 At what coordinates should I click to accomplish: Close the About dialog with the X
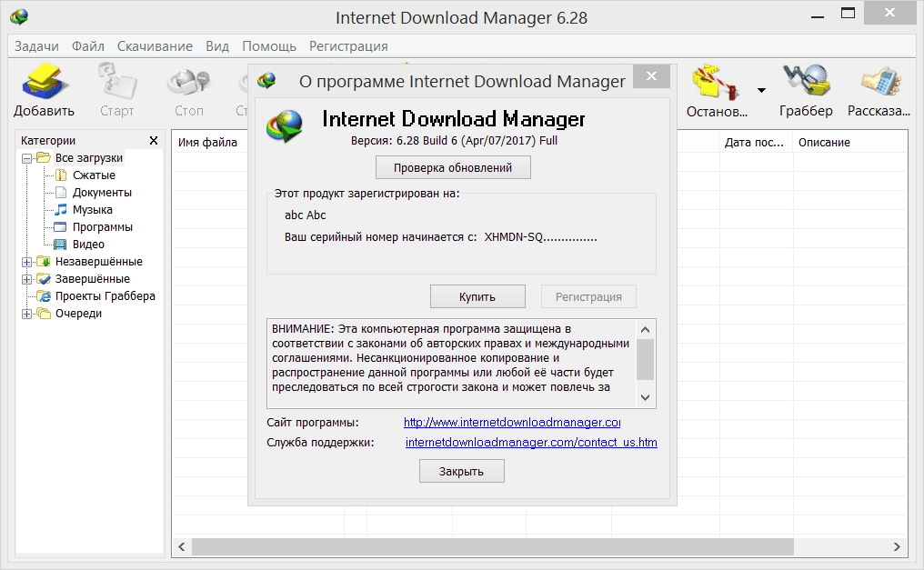pos(651,76)
